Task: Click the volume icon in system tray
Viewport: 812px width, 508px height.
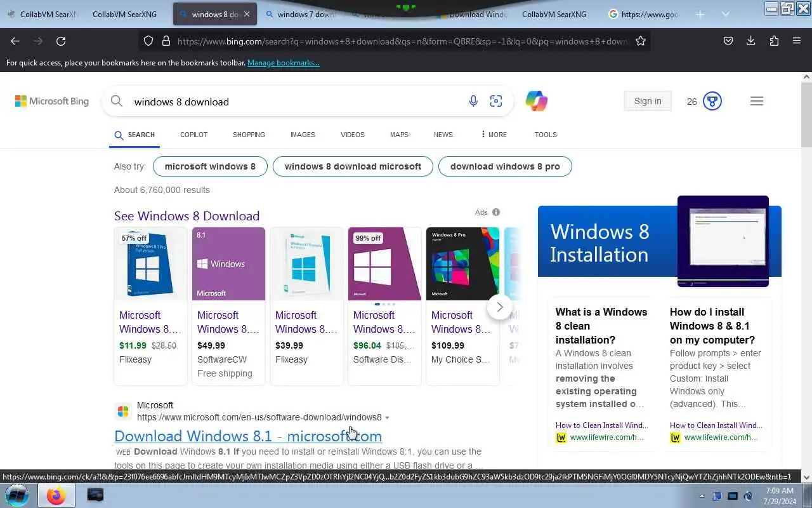Action: (748, 496)
